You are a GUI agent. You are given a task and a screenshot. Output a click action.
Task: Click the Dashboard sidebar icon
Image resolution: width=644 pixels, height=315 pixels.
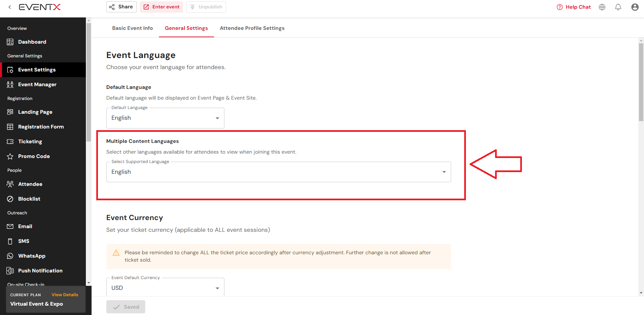pyautogui.click(x=10, y=42)
